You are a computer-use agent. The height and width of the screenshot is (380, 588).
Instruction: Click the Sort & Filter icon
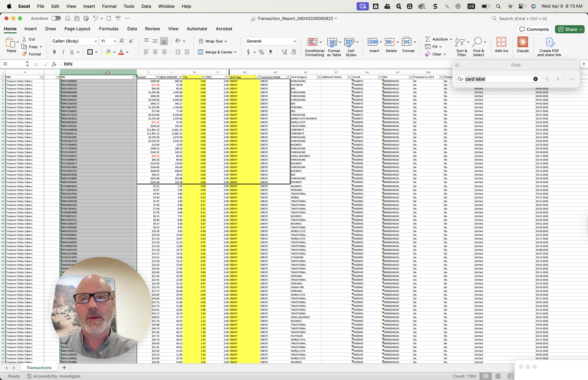coord(460,42)
